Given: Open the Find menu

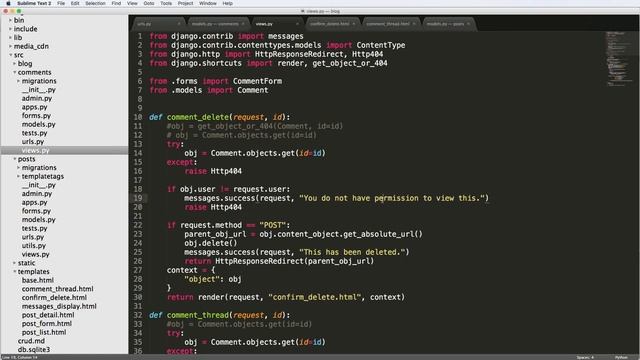Looking at the screenshot, I should [x=116, y=3].
